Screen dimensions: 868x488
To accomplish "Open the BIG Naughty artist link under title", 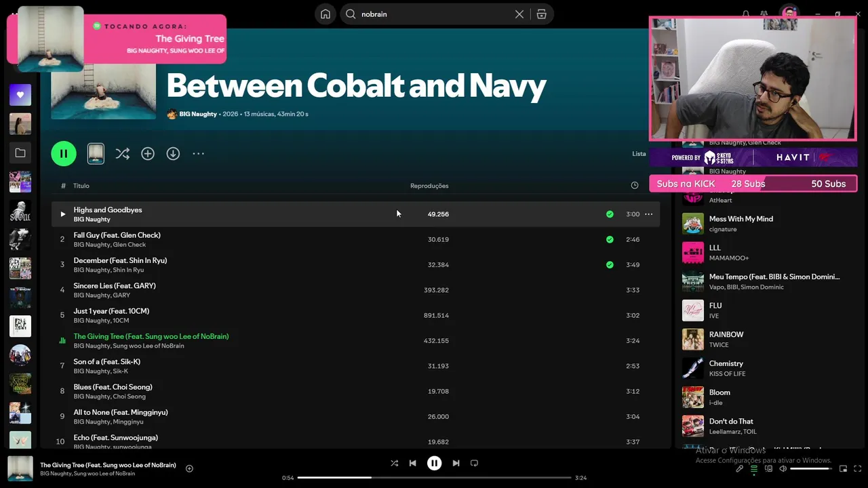I will pos(198,114).
